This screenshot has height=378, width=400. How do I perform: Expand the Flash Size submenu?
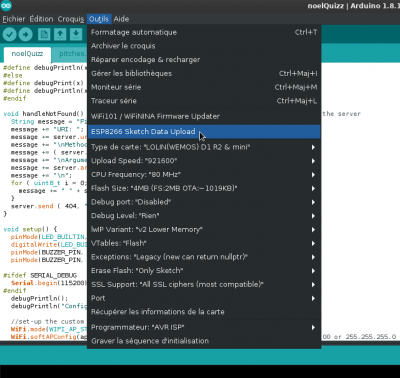(x=204, y=188)
